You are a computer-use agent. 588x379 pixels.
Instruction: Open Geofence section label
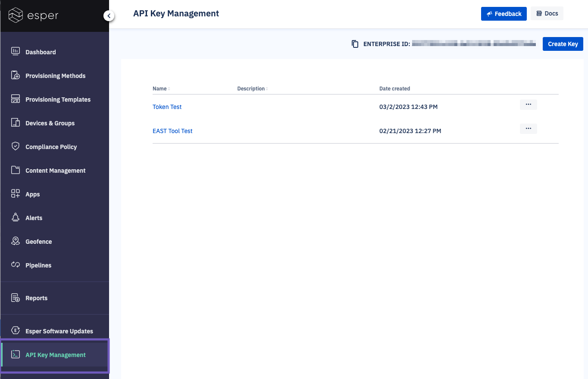tap(38, 242)
